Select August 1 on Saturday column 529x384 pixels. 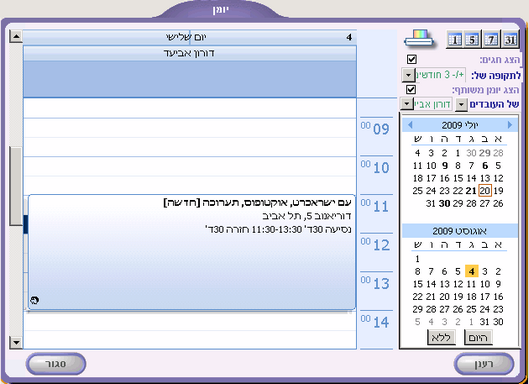pyautogui.click(x=418, y=259)
